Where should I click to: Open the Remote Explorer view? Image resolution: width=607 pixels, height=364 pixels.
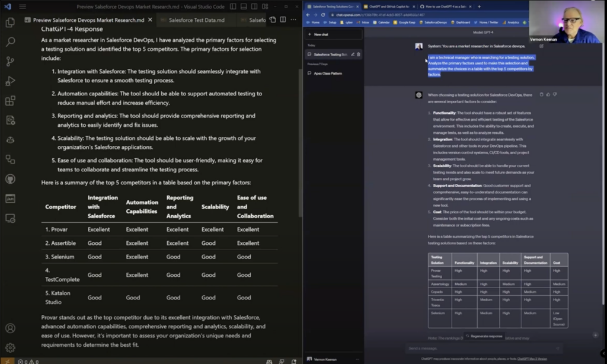(x=11, y=218)
